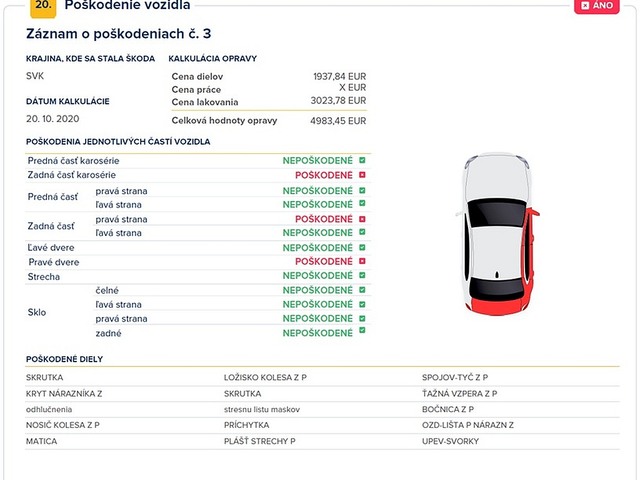Click the Cena dielov label

pyautogui.click(x=197, y=76)
